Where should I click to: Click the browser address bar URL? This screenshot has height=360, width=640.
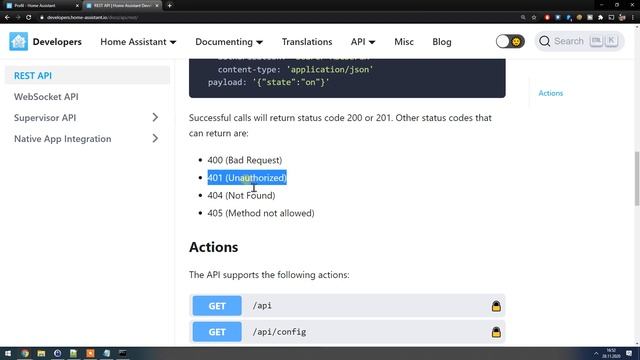pos(92,18)
